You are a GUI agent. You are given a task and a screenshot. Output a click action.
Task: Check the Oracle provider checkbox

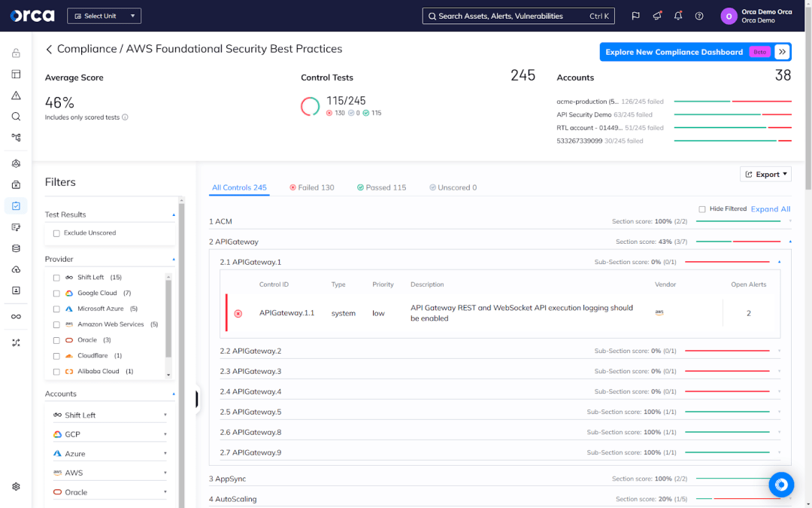(x=56, y=340)
